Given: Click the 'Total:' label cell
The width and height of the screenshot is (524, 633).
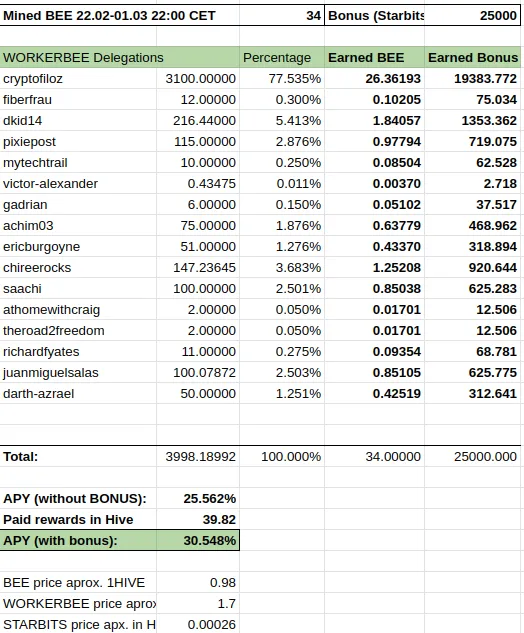Looking at the screenshot, I should 78,456.
